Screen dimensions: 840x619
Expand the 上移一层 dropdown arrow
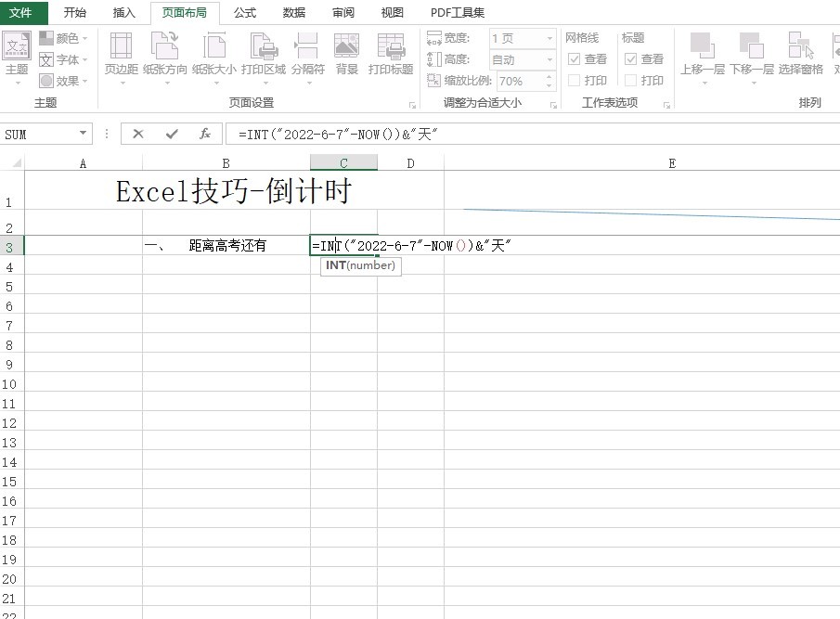pyautogui.click(x=704, y=83)
